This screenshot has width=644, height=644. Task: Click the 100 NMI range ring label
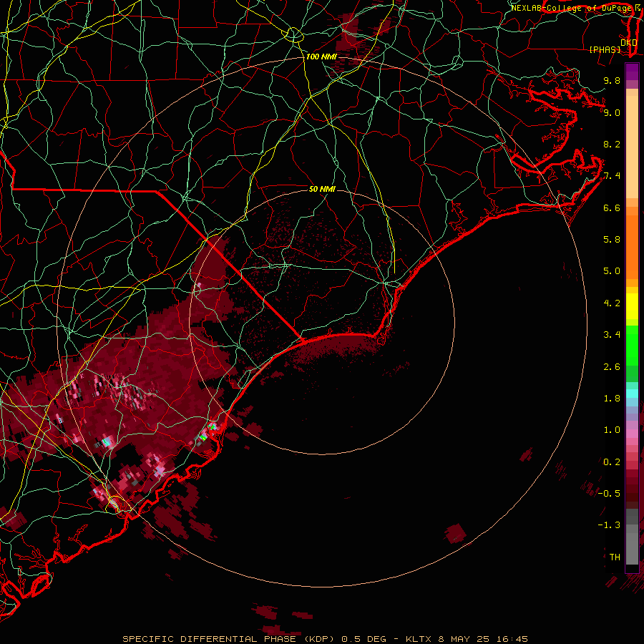[321, 57]
